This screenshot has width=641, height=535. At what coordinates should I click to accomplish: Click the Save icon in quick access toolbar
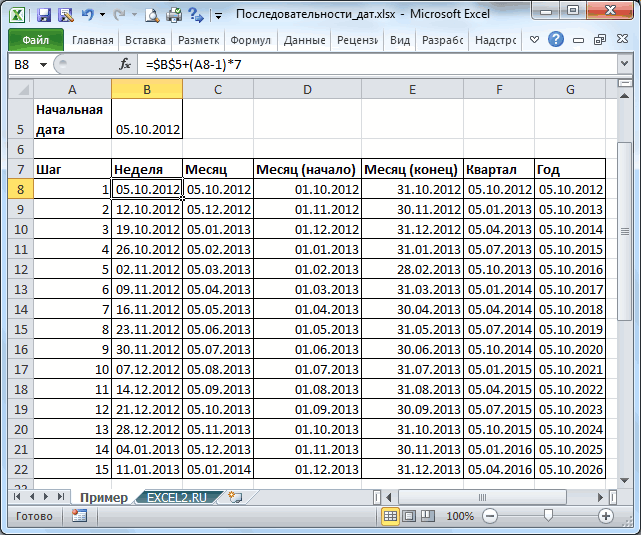point(44,15)
